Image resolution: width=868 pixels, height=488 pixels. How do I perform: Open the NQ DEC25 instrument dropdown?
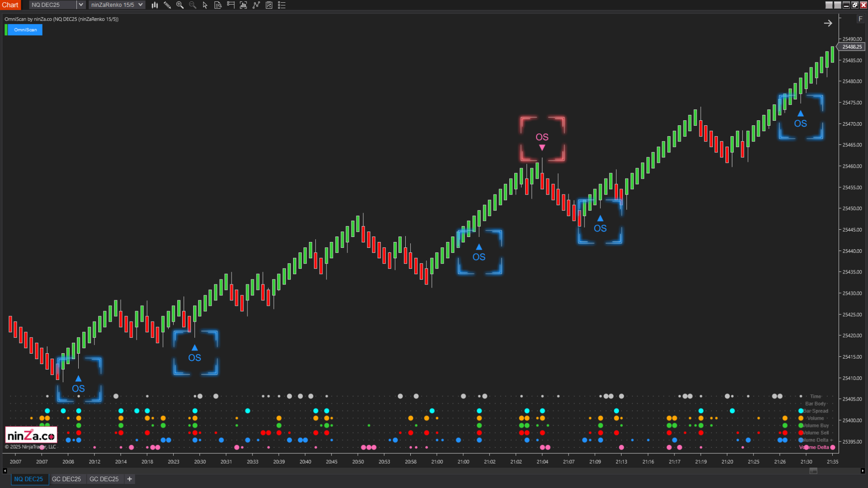coord(81,5)
